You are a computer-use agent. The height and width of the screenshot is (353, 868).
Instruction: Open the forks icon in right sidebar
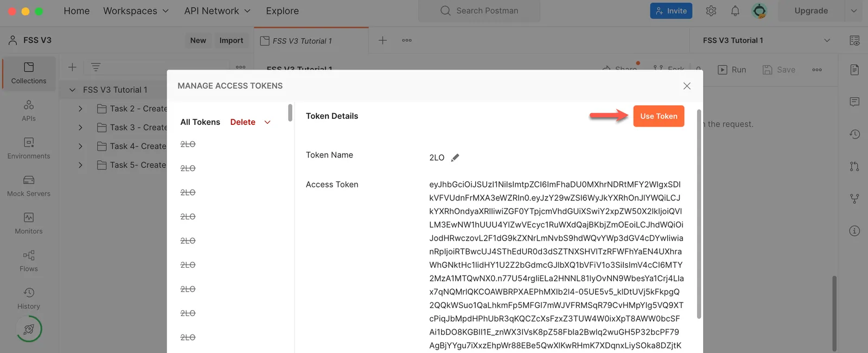[x=854, y=199]
